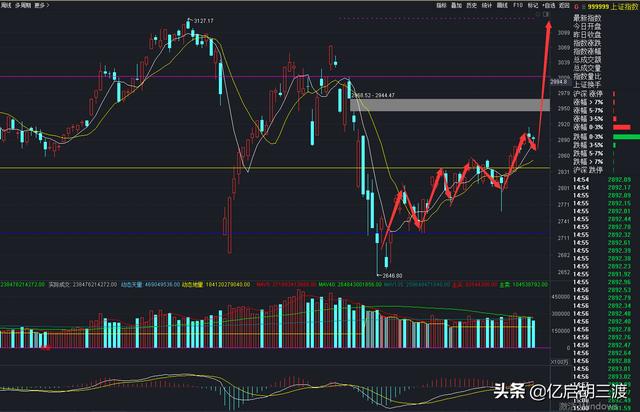Select the 上证换手 row
Screen dimensions: 640x412
click(x=587, y=85)
